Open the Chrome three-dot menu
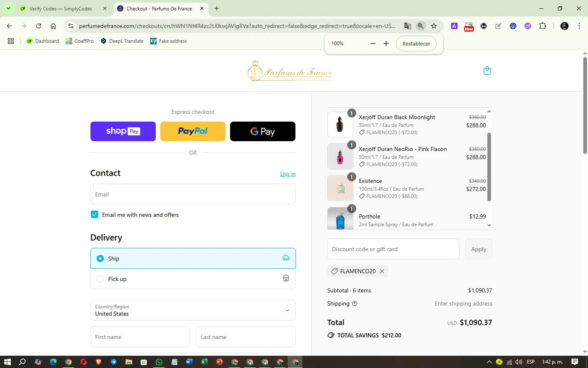 click(579, 26)
